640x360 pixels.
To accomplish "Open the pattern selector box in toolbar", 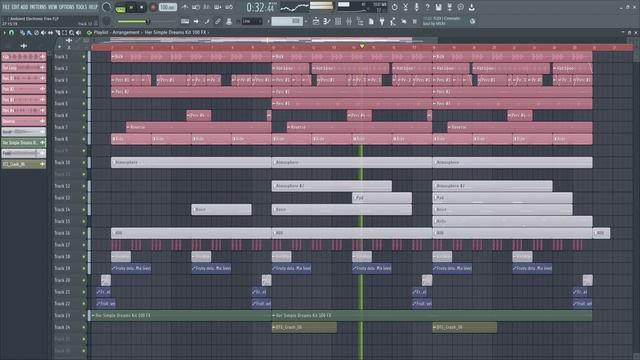I will click(287, 21).
